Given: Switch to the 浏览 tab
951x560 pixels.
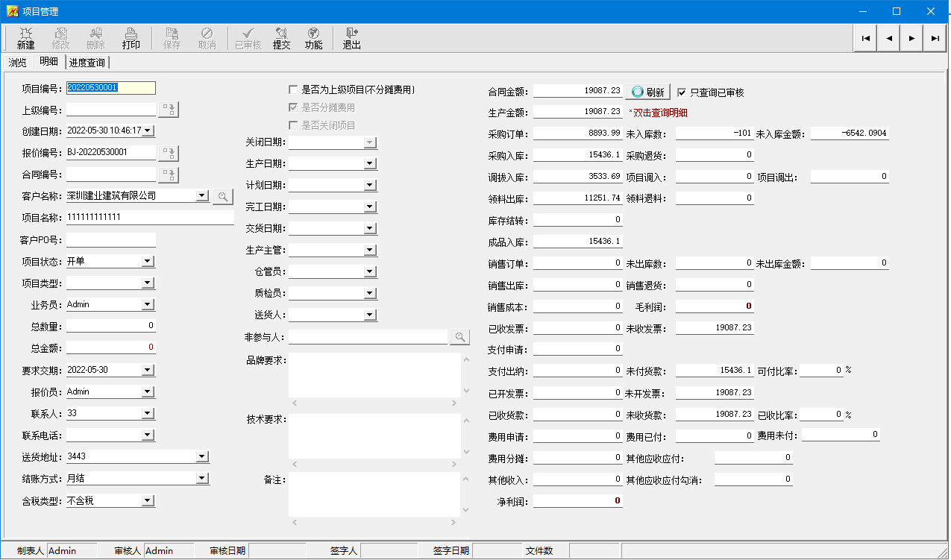Looking at the screenshot, I should pos(18,62).
